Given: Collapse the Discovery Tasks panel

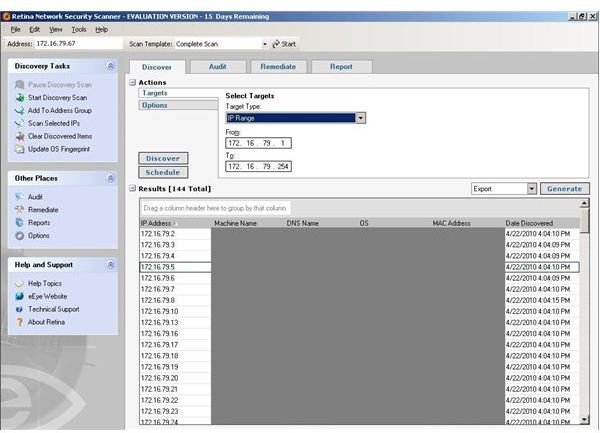Looking at the screenshot, I should 111,66.
